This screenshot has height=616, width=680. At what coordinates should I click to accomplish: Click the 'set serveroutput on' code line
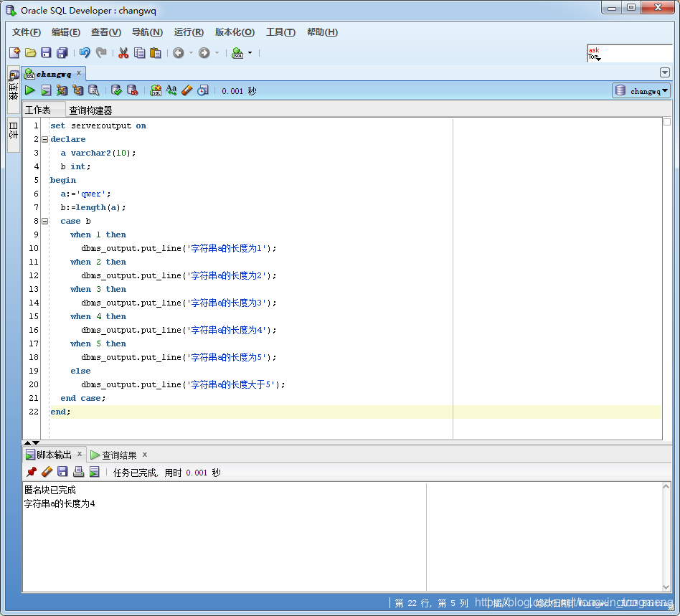click(x=98, y=125)
